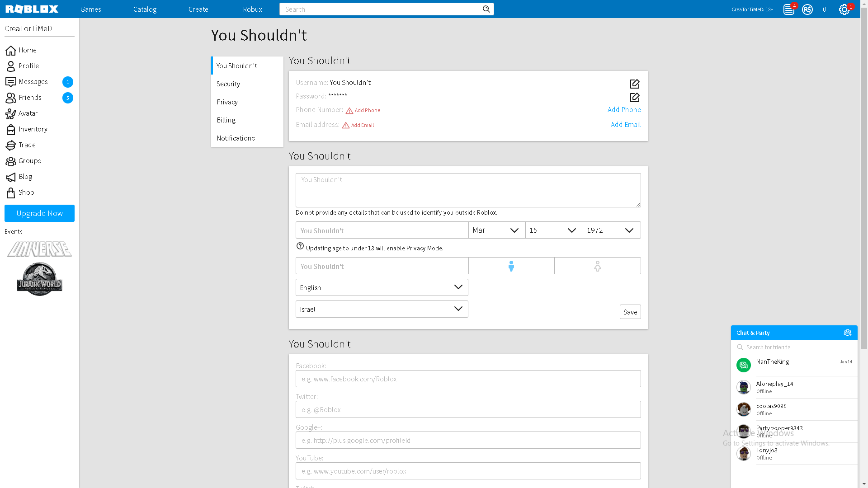This screenshot has height=488, width=868.
Task: Click the description text area
Action: coord(468,190)
